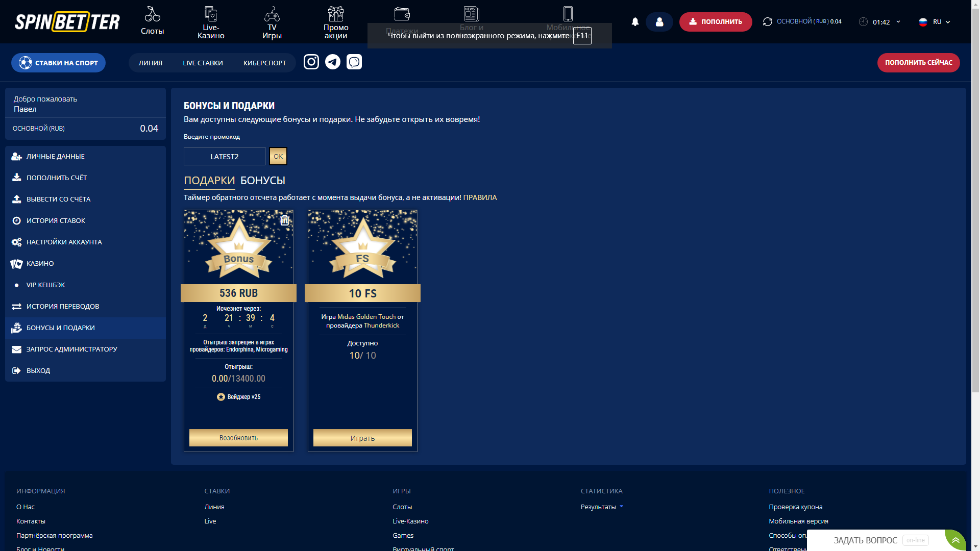Screen dimensions: 980x551
Task: Open the footer Games link
Action: 403,536
